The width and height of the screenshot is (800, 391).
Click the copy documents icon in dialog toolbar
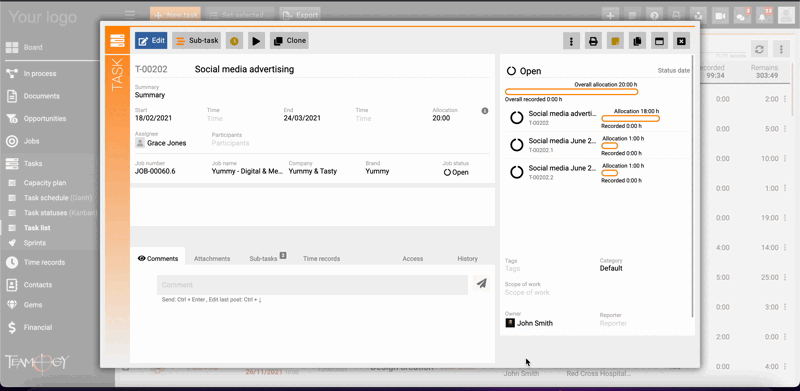(x=637, y=41)
